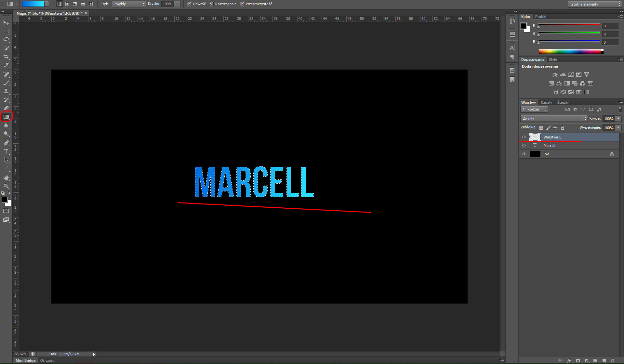Toggle Quick Mask mode
Screen dimensions: 624x364
tap(6, 211)
